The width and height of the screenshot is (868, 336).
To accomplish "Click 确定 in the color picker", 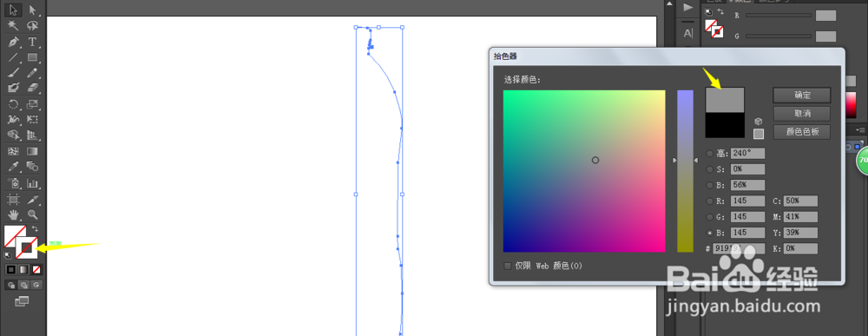I will [x=801, y=96].
